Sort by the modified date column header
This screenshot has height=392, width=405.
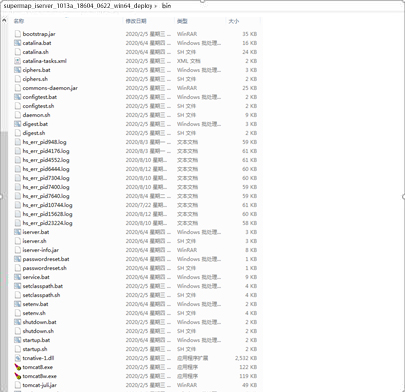136,21
